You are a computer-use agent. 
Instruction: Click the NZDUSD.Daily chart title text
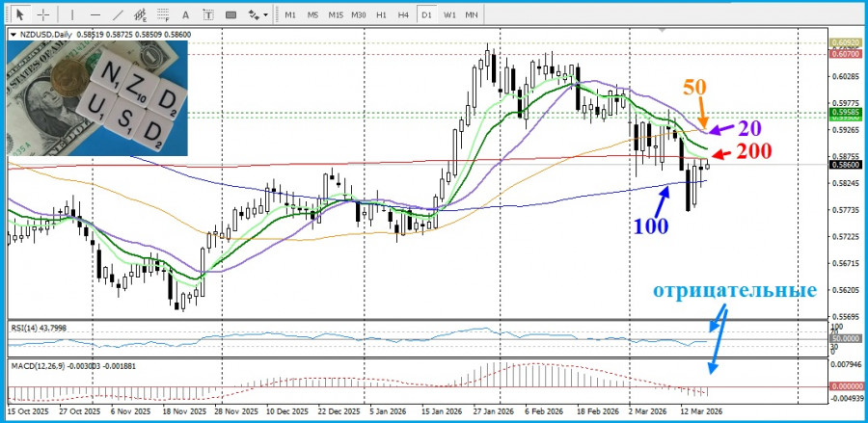(46, 35)
